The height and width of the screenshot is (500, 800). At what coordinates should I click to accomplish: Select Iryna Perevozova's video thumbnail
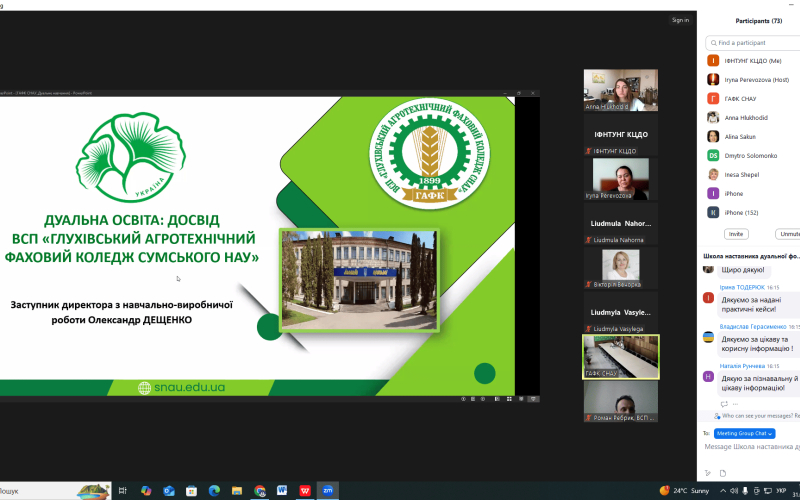pos(620,179)
